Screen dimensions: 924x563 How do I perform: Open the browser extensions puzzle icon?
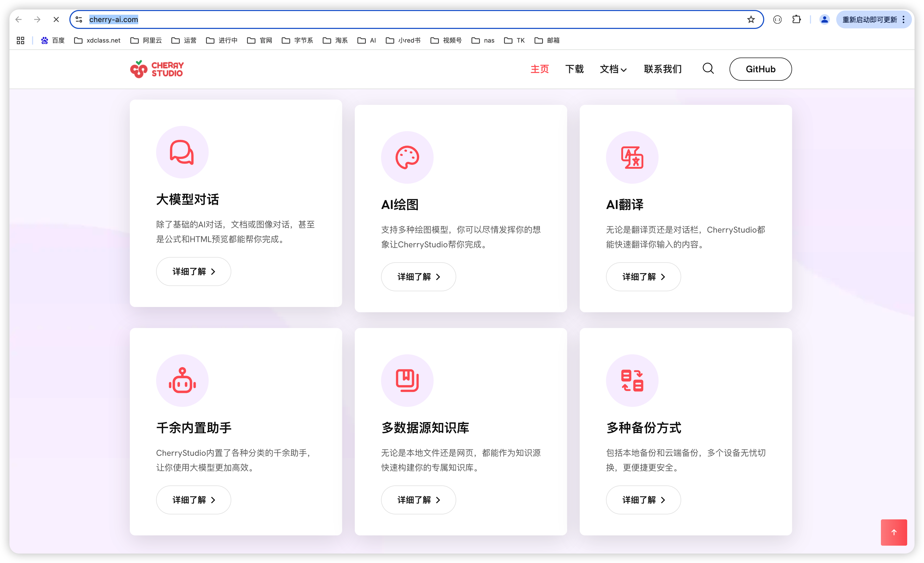pyautogui.click(x=796, y=19)
